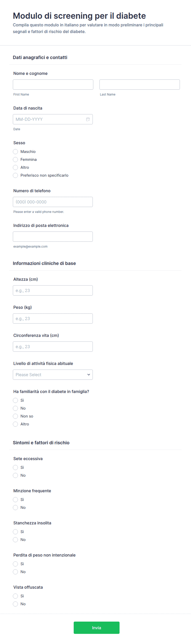Click the Data di nascita date field
Image resolution: width=191 pixels, height=644 pixels.
53,119
